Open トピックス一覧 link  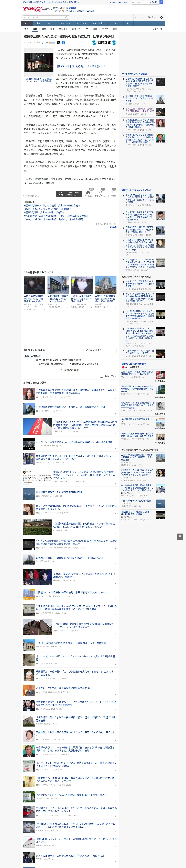click(155, 29)
